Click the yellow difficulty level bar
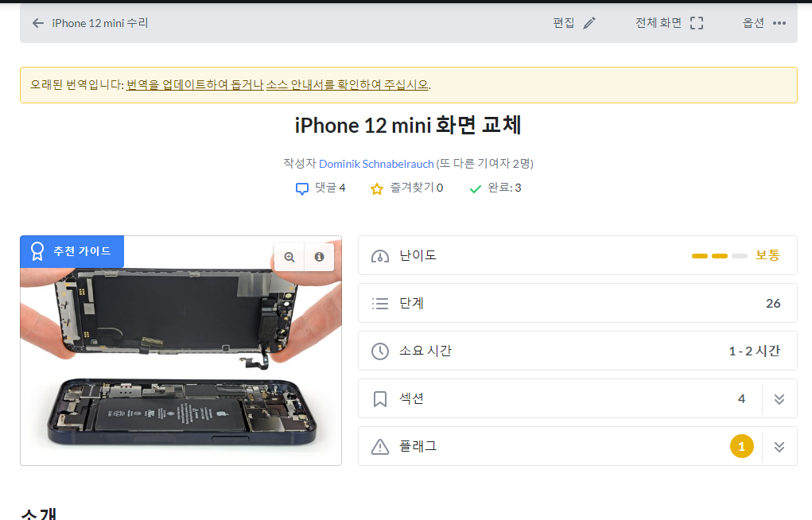Image resolution: width=812 pixels, height=520 pixels. [719, 256]
